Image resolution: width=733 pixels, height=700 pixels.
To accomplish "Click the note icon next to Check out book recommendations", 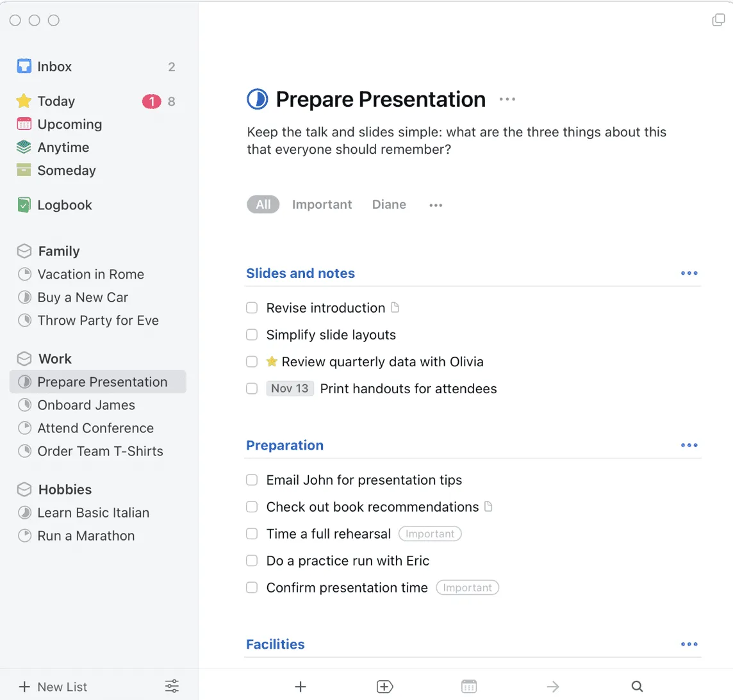I will [488, 507].
